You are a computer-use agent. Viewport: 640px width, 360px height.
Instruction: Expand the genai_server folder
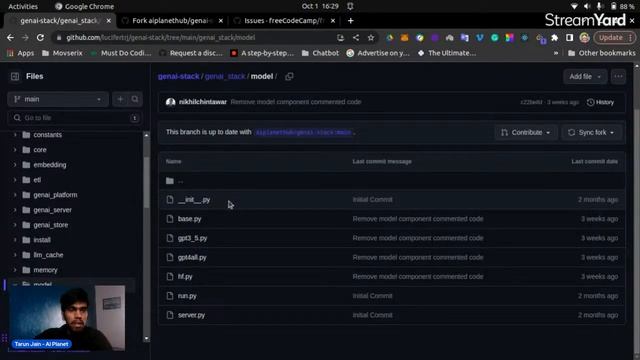pos(16,210)
